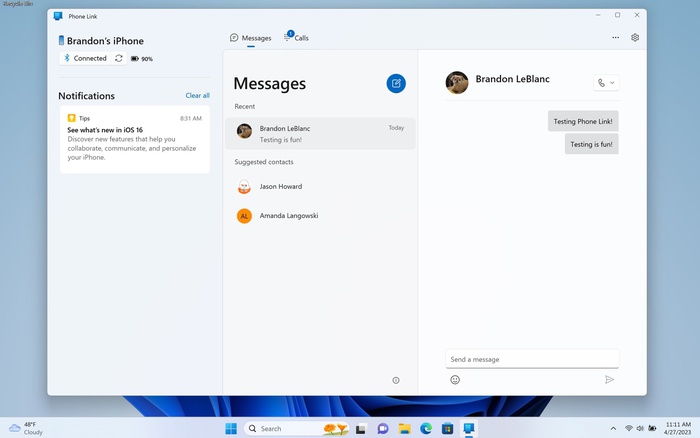
Task: Click the Tips app icon in notification
Action: pos(71,118)
